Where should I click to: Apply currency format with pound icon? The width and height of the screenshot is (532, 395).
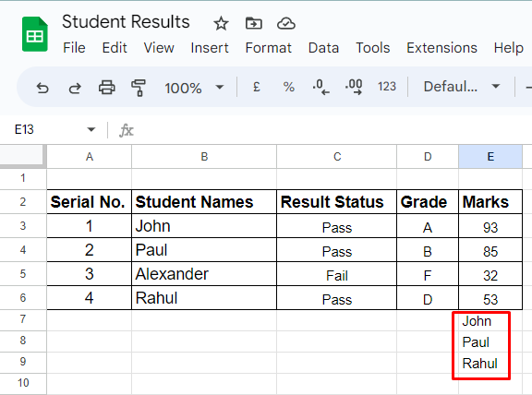tap(257, 87)
